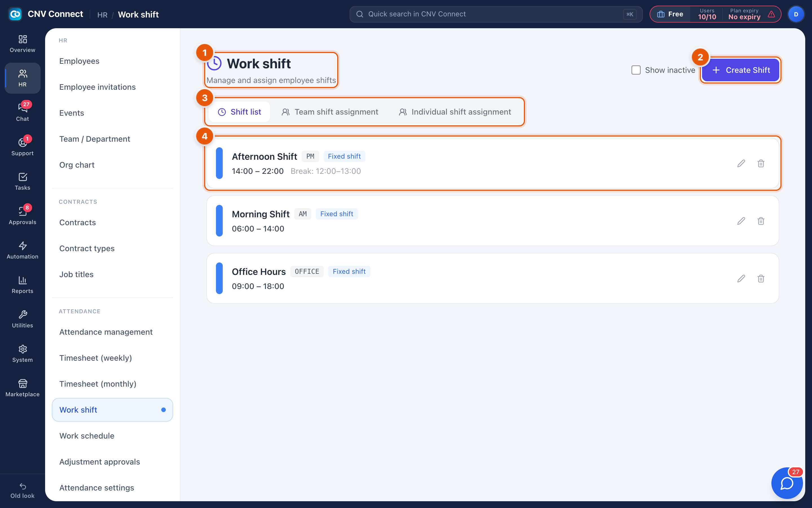Open Team shift assignment tab

point(330,112)
